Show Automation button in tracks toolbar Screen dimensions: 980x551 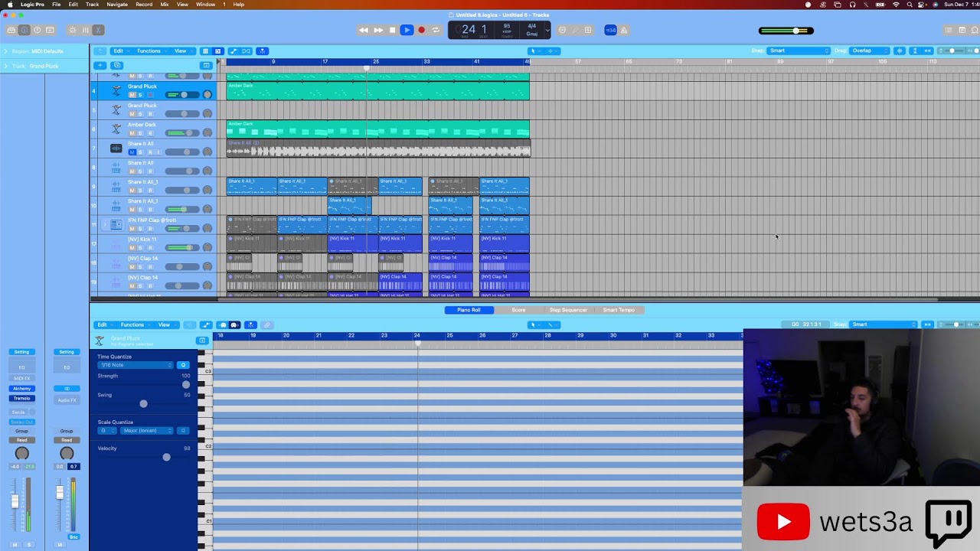[234, 51]
